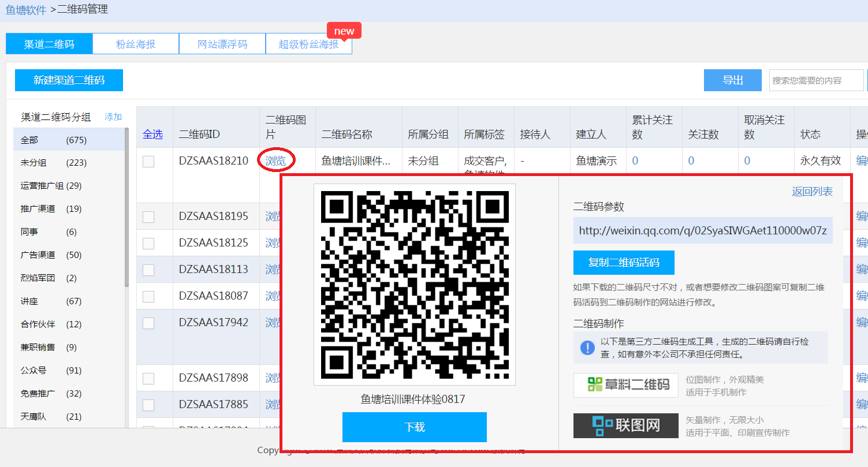Focus the 搜索您需要的内容 search box

tap(817, 80)
